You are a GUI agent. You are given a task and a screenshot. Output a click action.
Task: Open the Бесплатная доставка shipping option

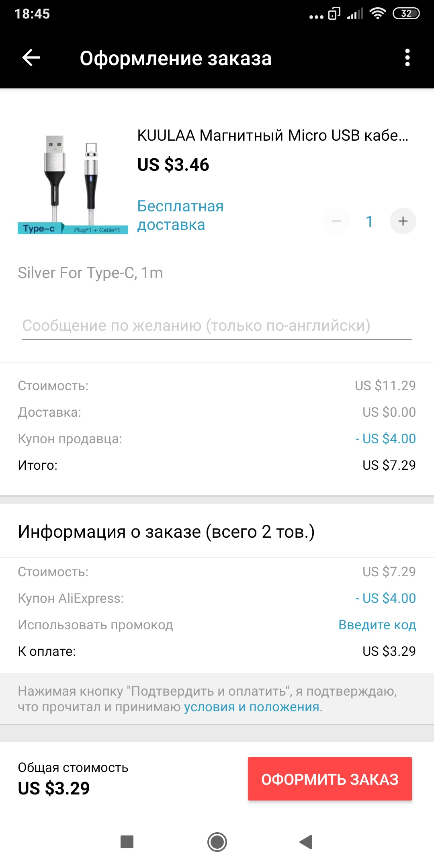[x=180, y=215]
